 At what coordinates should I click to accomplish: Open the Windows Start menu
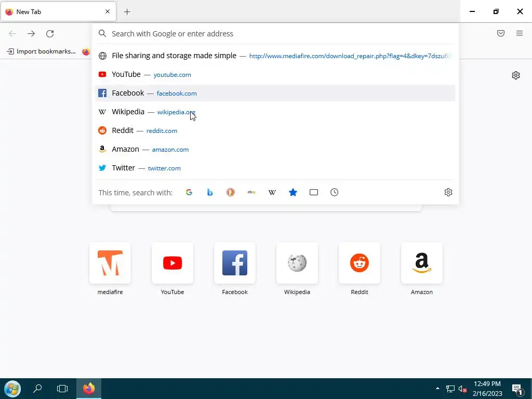[x=12, y=389]
